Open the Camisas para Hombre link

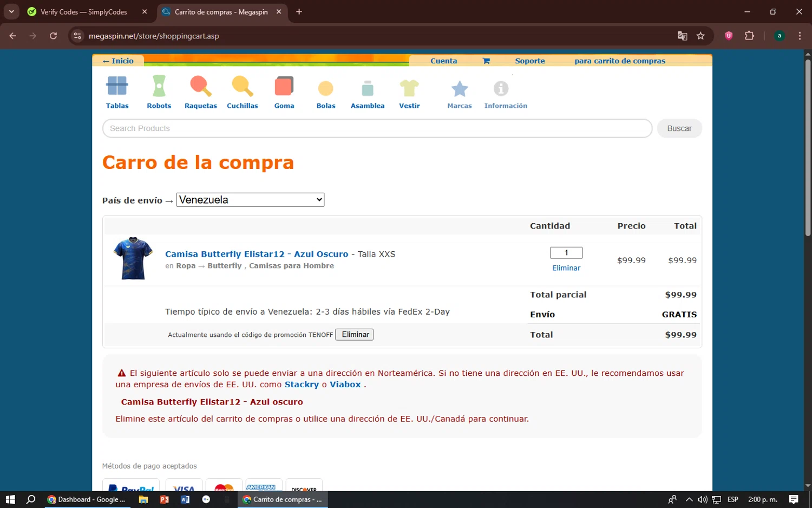(x=291, y=266)
